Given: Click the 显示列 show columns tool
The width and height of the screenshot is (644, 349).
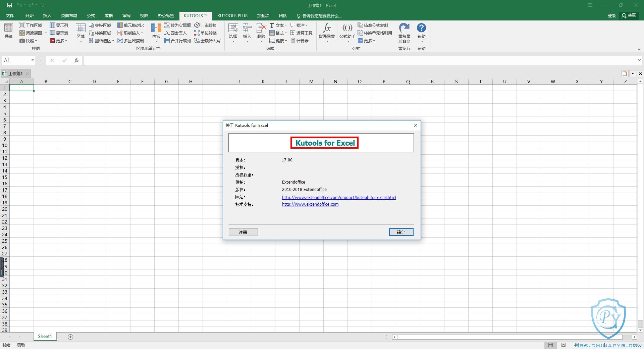Looking at the screenshot, I should coord(59,25).
